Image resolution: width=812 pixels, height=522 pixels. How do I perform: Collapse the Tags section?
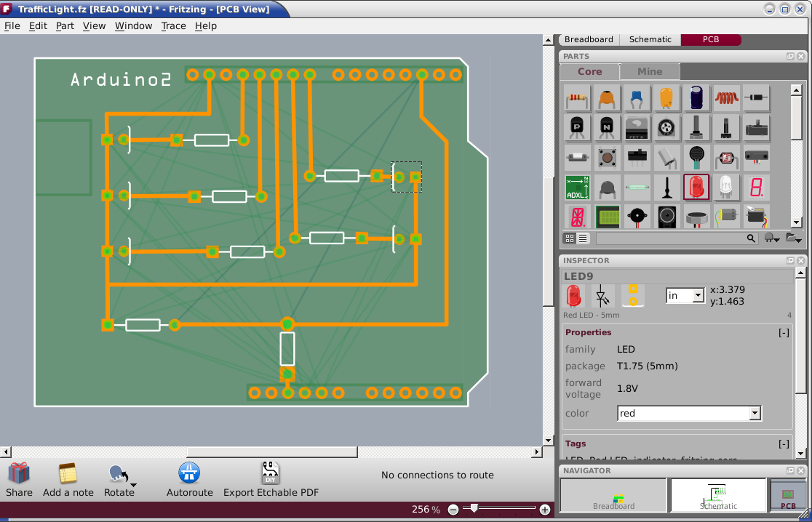tap(784, 444)
